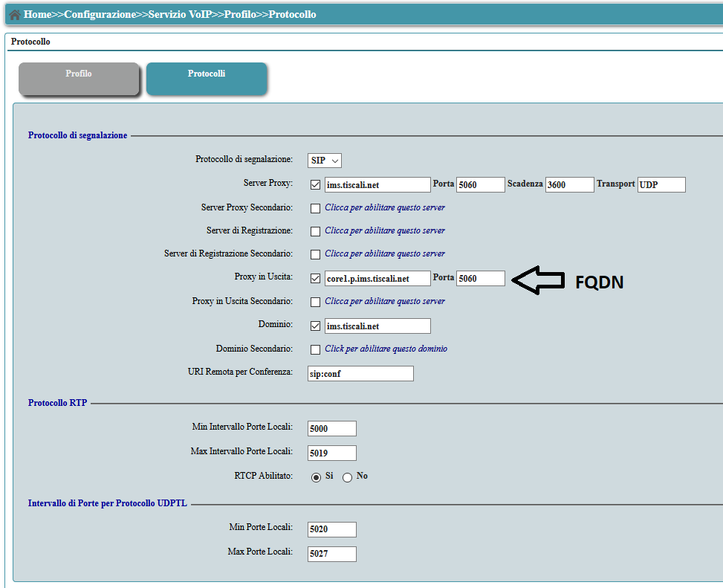Click the home icon in the breadcrumb
The height and width of the screenshot is (588, 723).
pyautogui.click(x=15, y=15)
